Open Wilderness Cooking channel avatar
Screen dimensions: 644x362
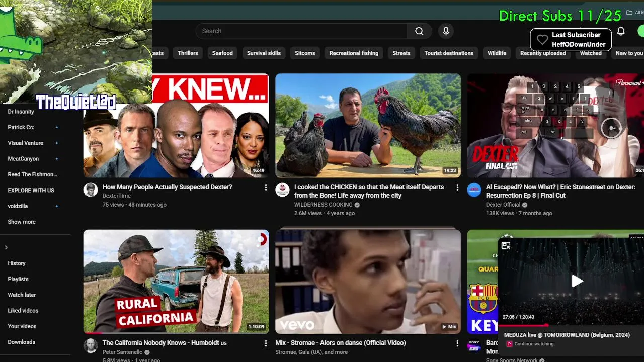click(x=282, y=190)
